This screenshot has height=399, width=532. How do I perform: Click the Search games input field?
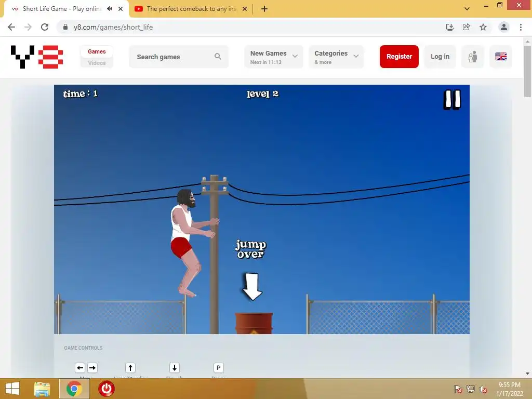(x=179, y=57)
